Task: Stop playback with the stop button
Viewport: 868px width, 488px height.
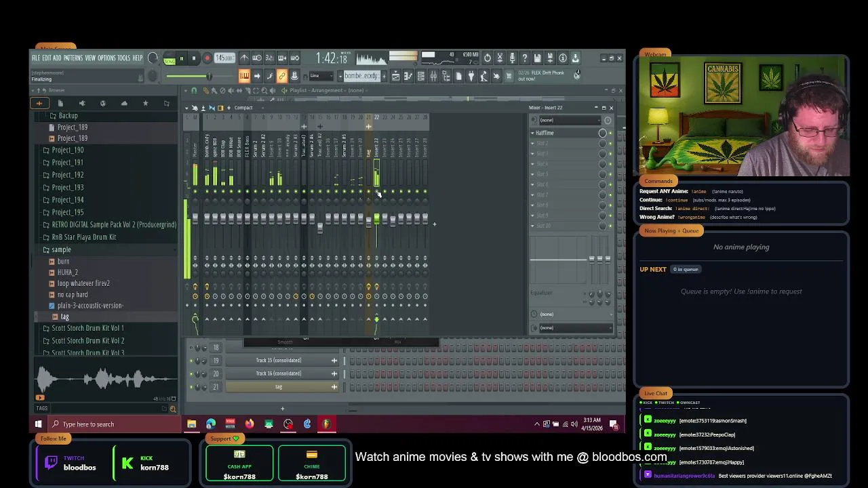Action: pyautogui.click(x=194, y=58)
